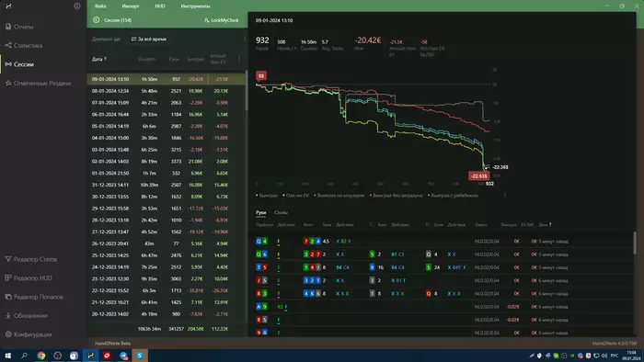This screenshot has width=644, height=362.
Task: Click the LockMyClock player selector
Action: [222, 20]
